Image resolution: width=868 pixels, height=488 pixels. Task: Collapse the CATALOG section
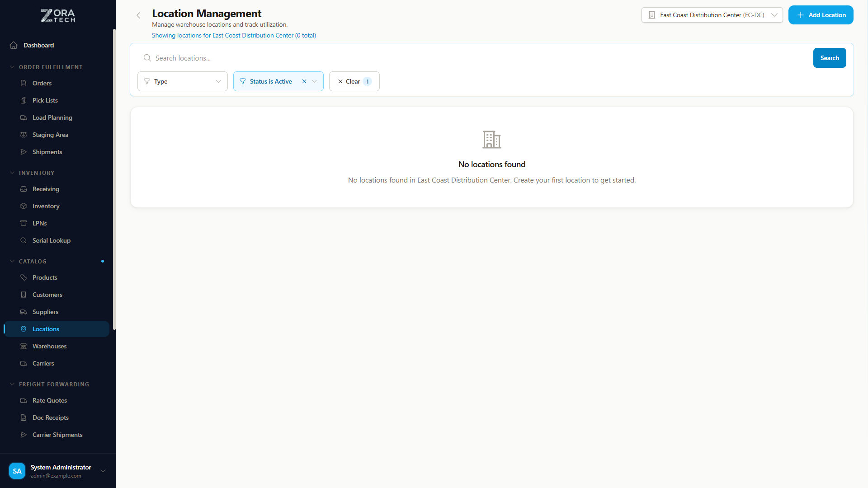coord(12,261)
